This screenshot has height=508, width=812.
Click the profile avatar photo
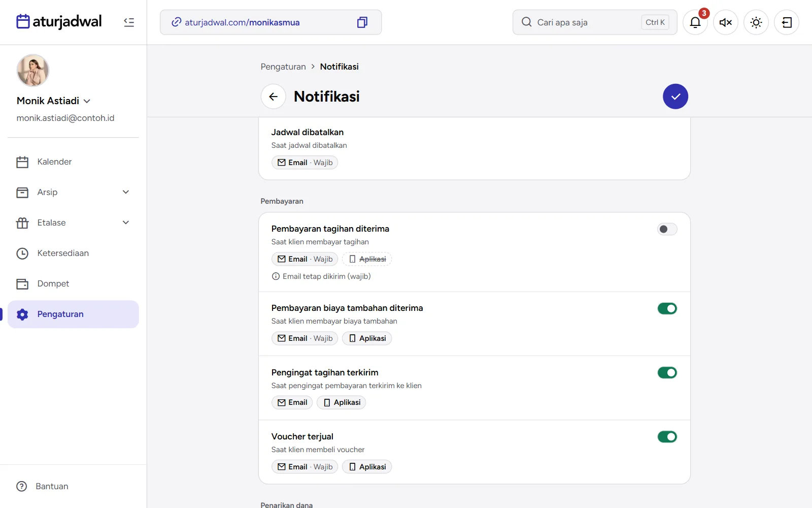[x=33, y=71]
